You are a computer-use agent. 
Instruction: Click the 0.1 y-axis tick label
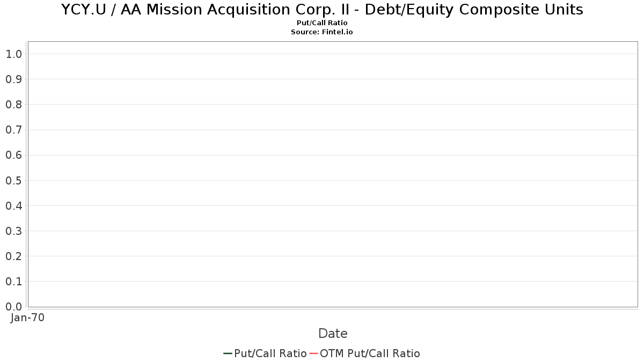pyautogui.click(x=13, y=282)
